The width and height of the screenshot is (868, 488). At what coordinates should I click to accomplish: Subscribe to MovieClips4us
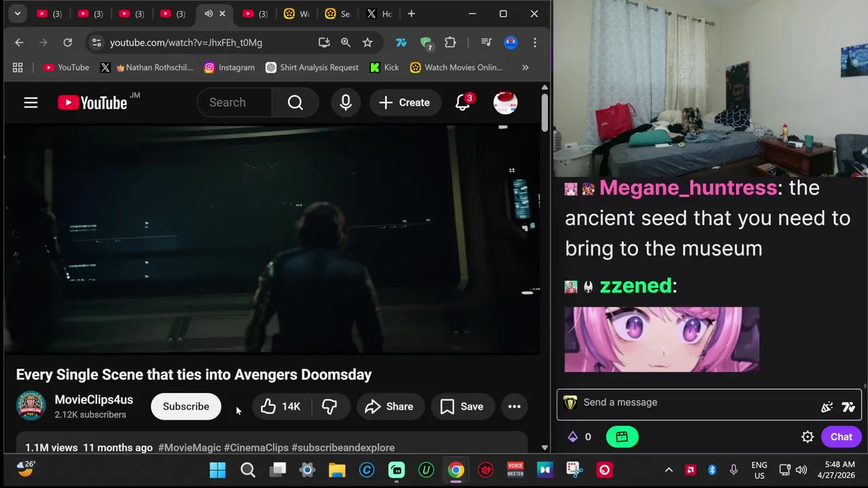(x=186, y=406)
